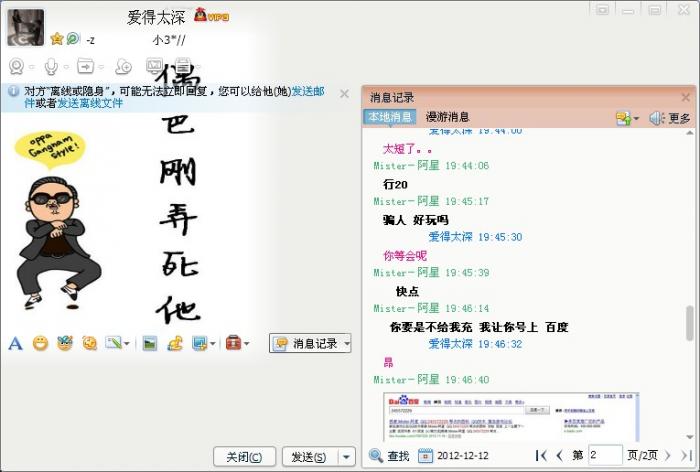
Task: Click the 查找 search label
Action: (x=398, y=456)
